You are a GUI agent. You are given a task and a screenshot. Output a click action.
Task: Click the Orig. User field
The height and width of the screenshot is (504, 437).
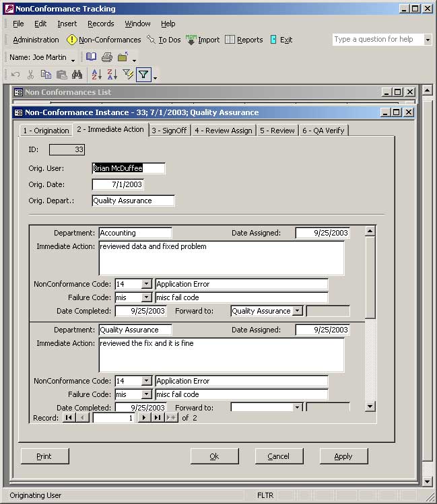129,168
